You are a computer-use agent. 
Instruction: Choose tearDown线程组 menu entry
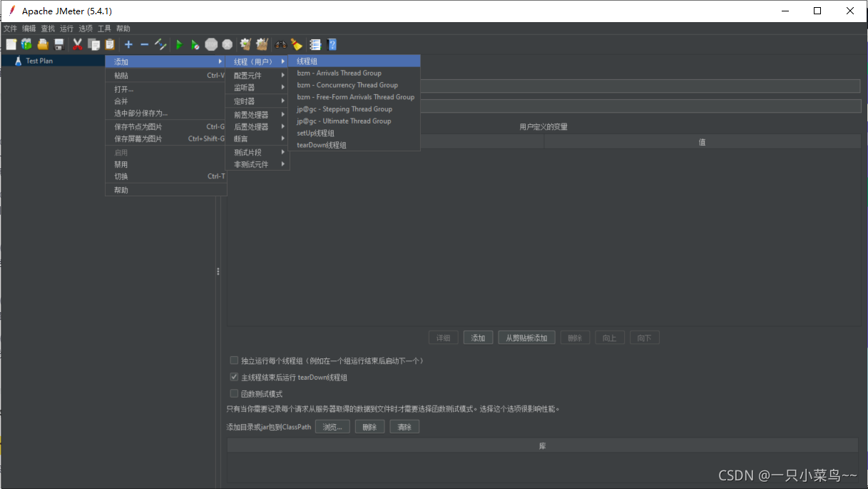click(x=354, y=145)
